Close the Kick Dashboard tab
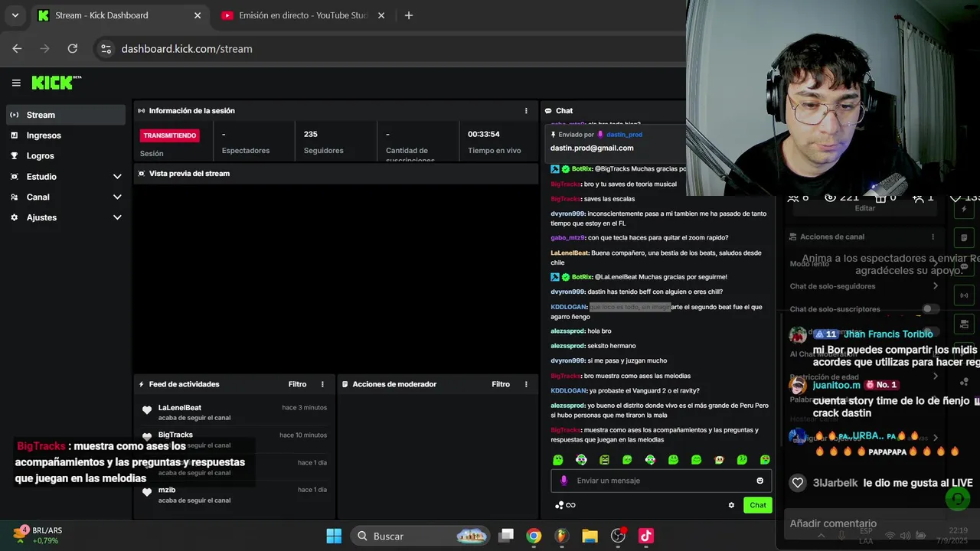 pyautogui.click(x=198, y=15)
